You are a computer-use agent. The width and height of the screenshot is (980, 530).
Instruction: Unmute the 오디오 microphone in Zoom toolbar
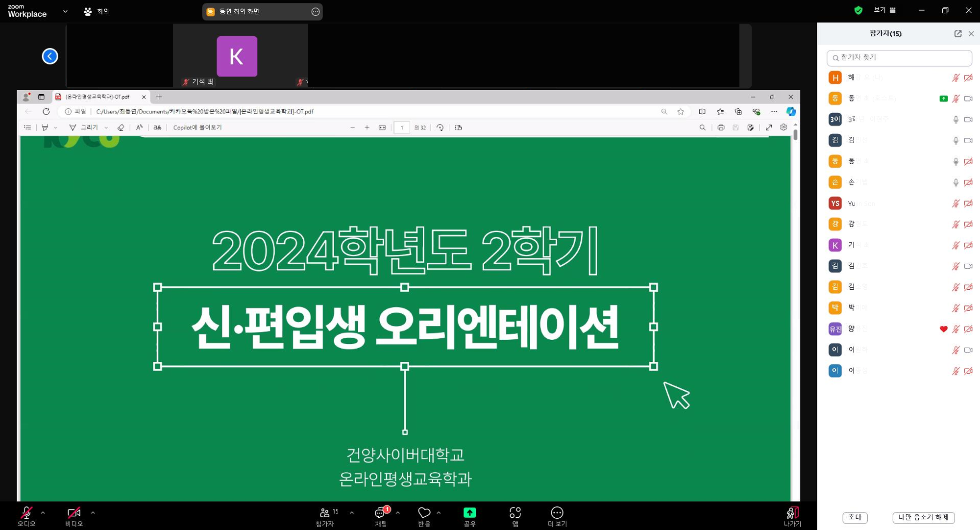[26, 516]
